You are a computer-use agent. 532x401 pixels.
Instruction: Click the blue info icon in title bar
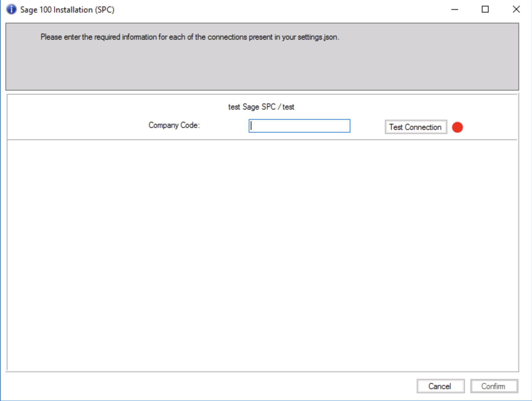11,9
